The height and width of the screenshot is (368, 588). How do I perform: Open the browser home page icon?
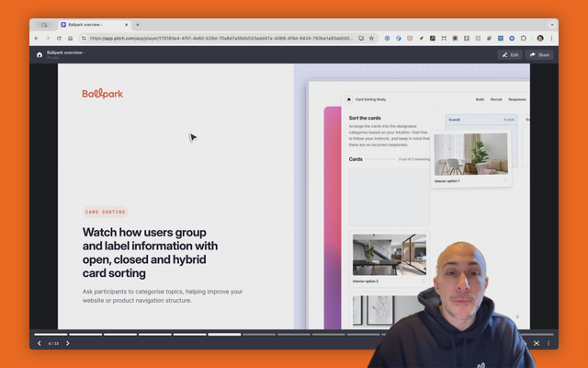[70, 39]
